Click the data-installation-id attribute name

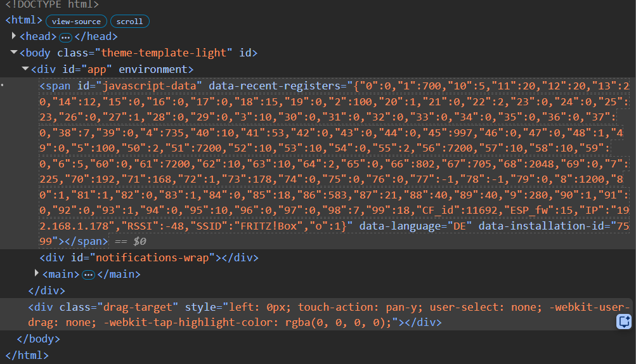pos(541,226)
